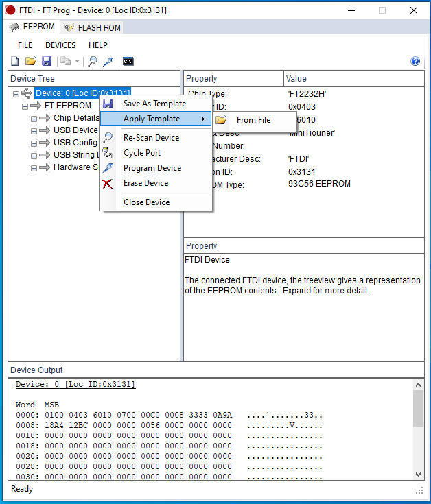Viewport: 431px width, 504px height.
Task: Open the FILE menu
Action: point(25,45)
